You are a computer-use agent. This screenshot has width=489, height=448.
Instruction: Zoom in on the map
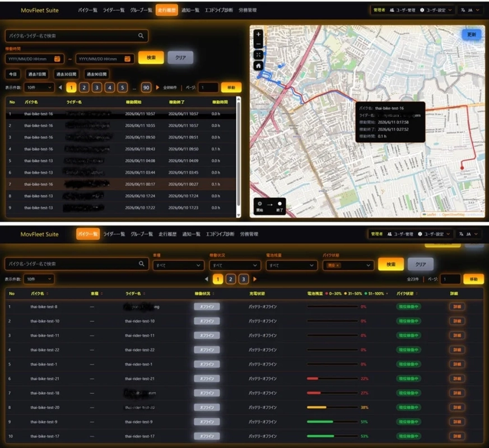(x=258, y=34)
